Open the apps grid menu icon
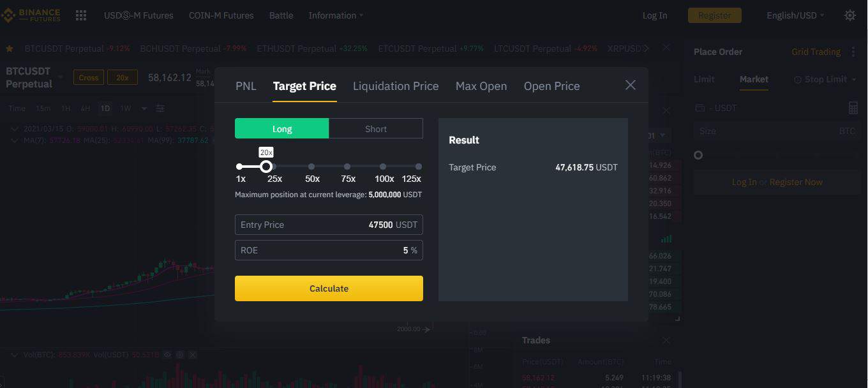 click(x=81, y=15)
